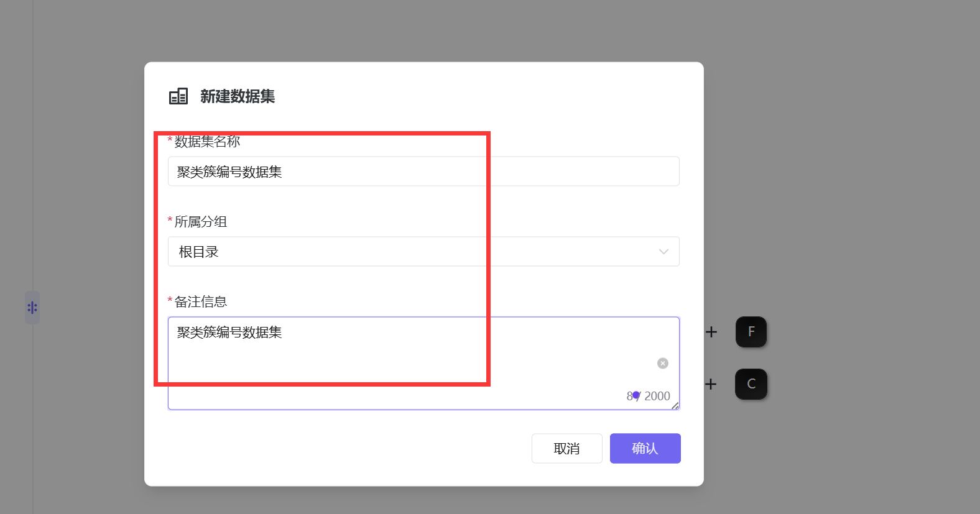Clear the 备注信息 text with the x icon
Screen dimensions: 980x514
663,363
